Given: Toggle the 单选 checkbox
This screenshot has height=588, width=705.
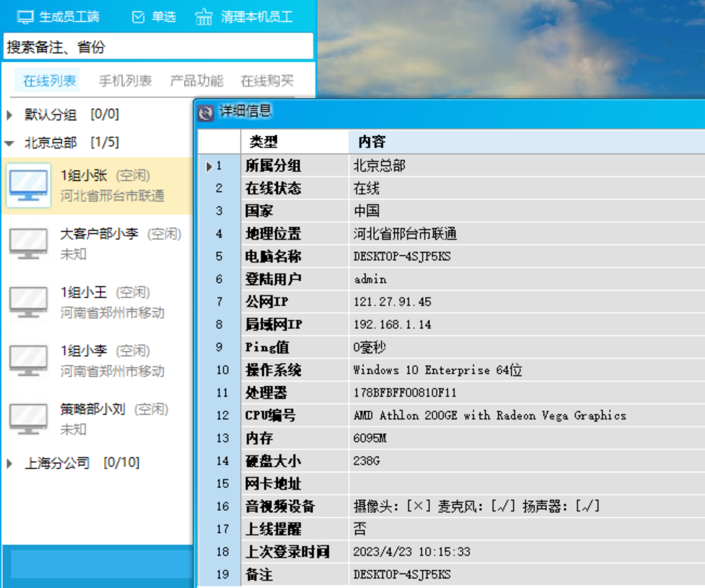Looking at the screenshot, I should pos(139,17).
